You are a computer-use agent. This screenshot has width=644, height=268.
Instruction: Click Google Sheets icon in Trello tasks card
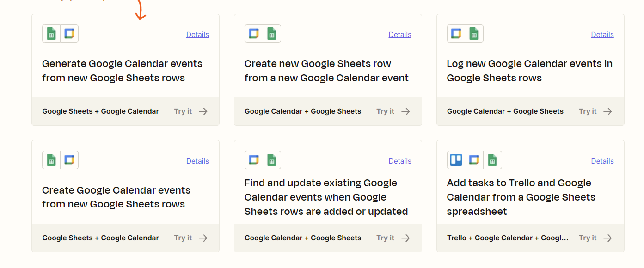492,160
